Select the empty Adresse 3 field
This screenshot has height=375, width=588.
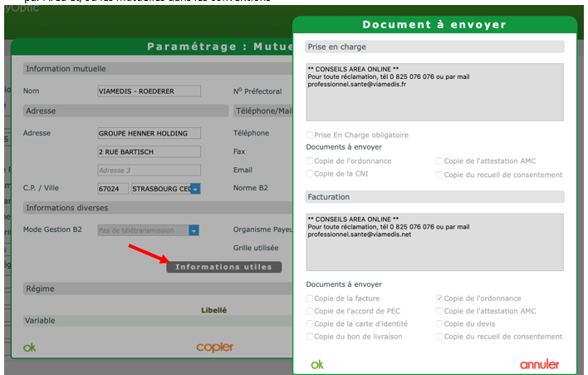click(x=149, y=170)
